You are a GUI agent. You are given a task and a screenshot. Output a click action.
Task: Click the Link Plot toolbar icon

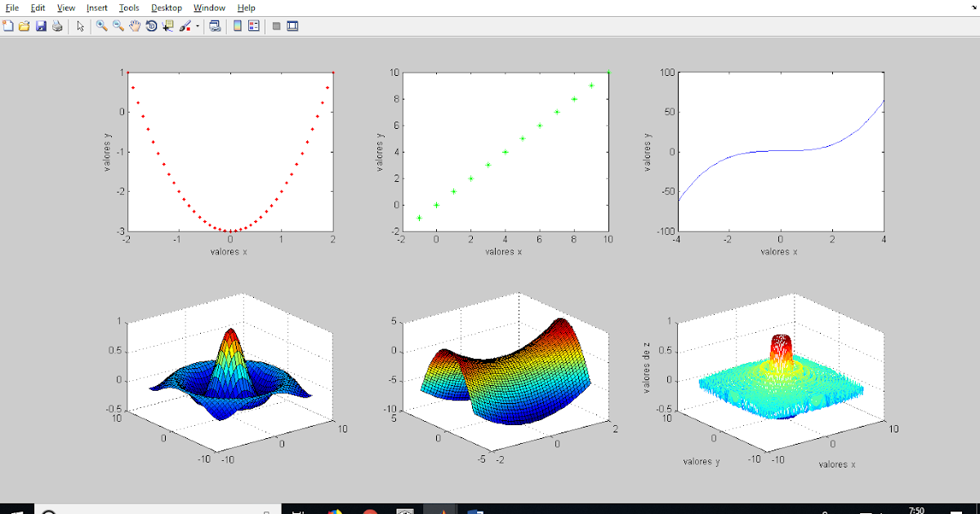215,25
